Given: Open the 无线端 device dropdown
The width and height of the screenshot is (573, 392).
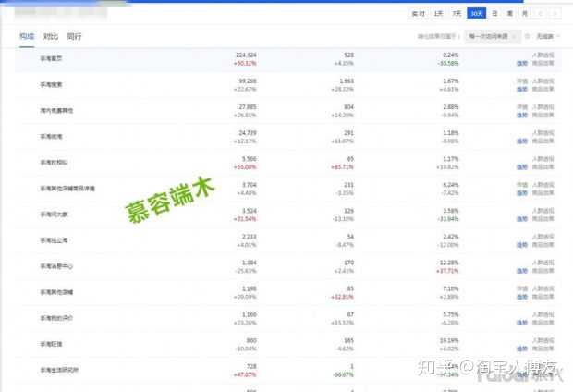Looking at the screenshot, I should [x=548, y=36].
